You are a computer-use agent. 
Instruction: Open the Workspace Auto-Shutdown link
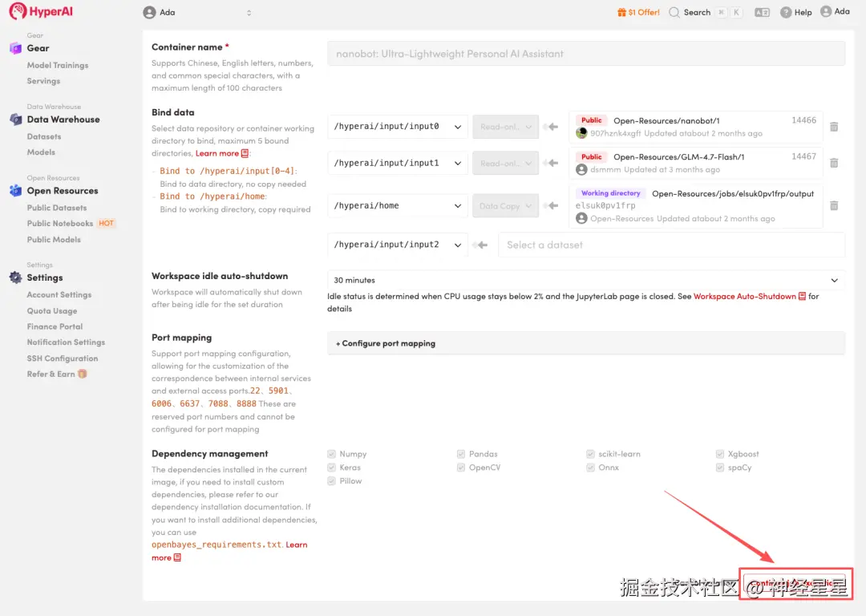point(744,296)
